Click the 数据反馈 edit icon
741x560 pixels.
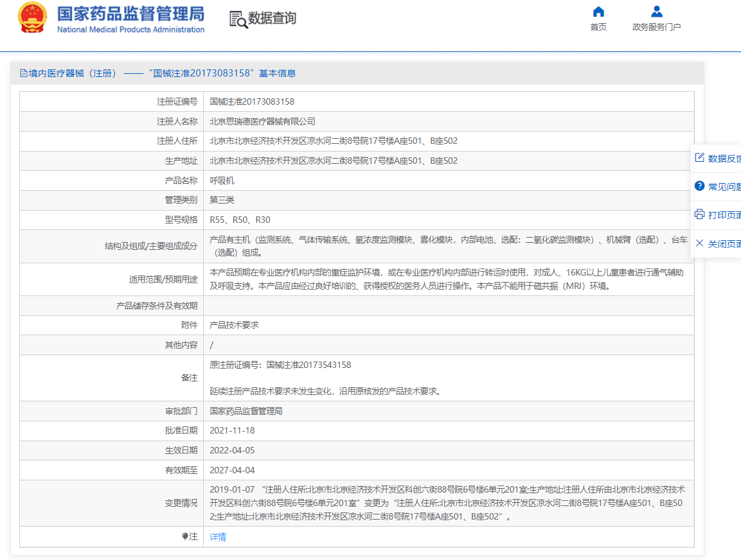(x=699, y=158)
